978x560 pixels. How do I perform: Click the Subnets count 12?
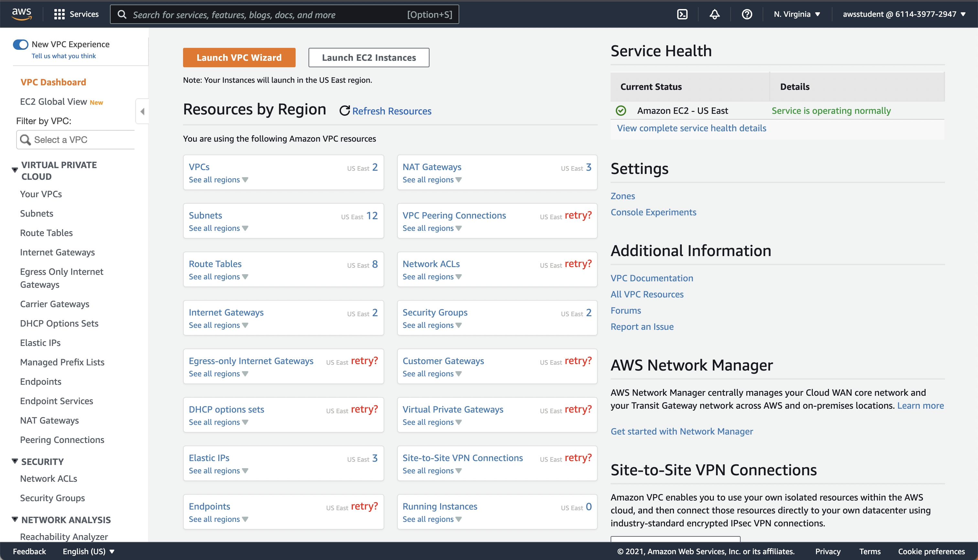tap(372, 215)
